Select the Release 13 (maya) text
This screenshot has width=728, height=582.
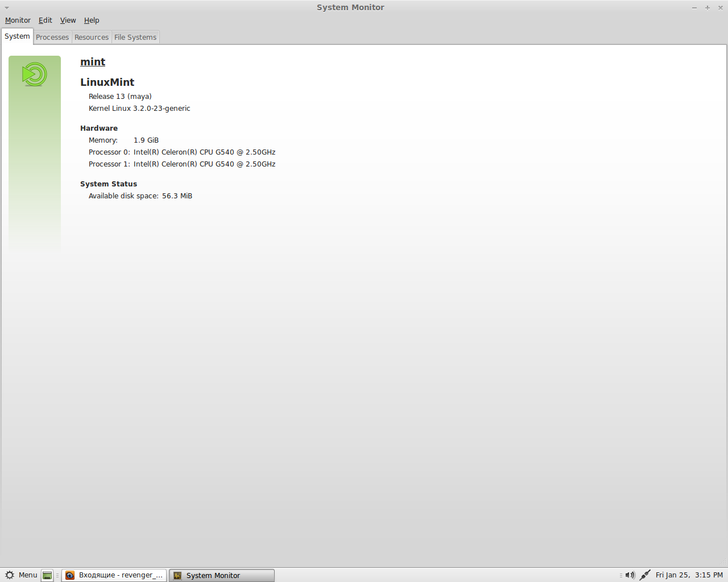120,97
